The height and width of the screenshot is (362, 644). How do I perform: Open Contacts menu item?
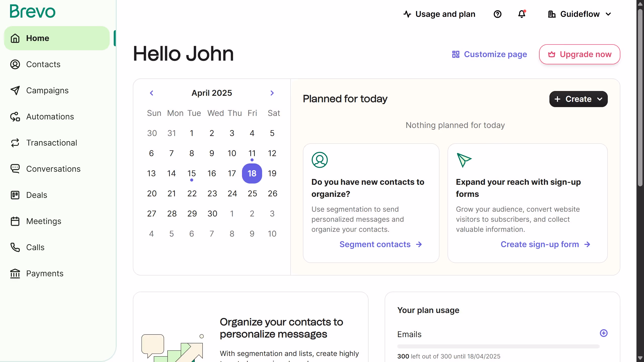click(43, 64)
